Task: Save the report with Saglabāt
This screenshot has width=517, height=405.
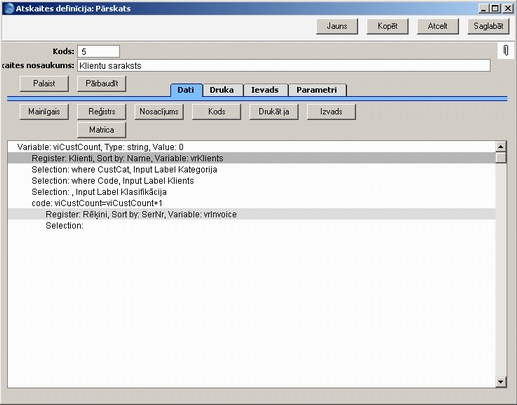Action: [x=488, y=26]
